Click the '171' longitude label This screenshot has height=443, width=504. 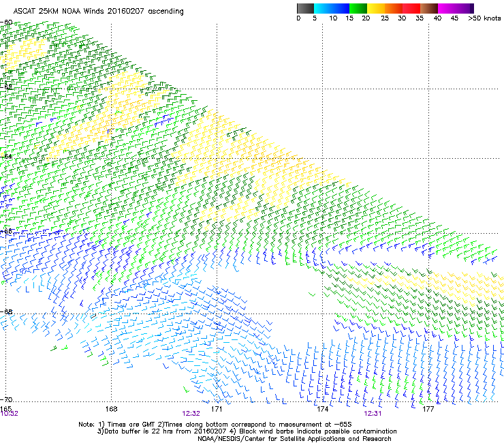(217, 409)
